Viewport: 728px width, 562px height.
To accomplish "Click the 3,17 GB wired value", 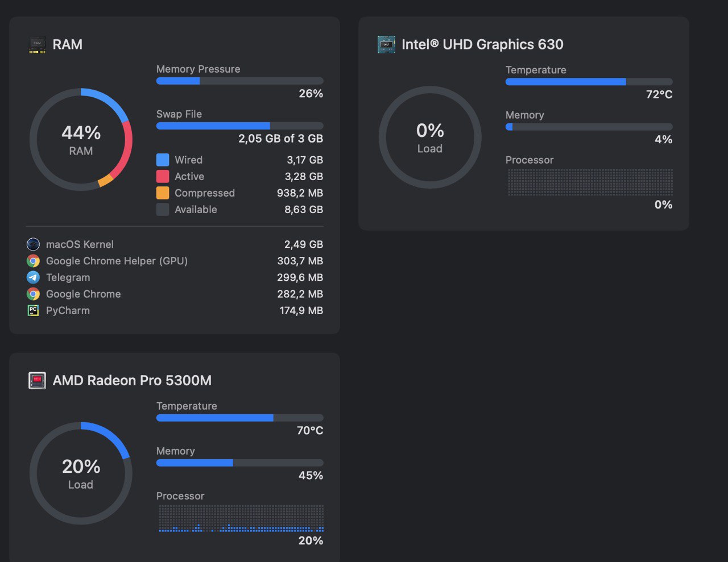I will (x=305, y=160).
